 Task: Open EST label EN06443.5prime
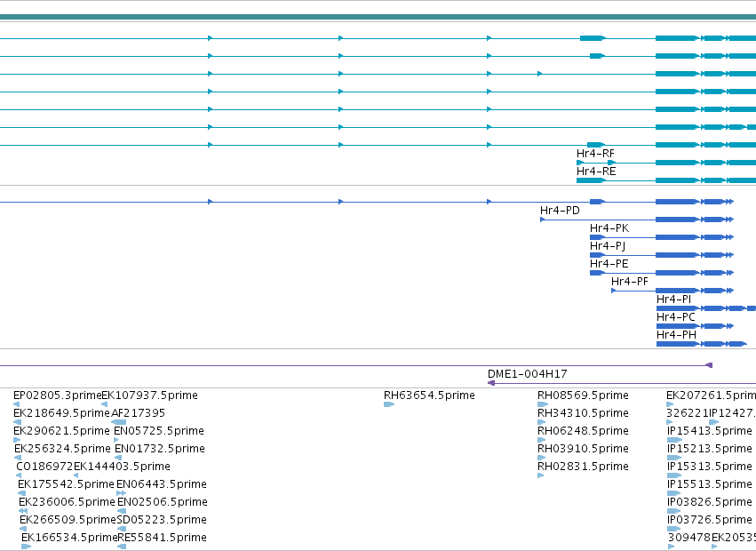(x=162, y=484)
